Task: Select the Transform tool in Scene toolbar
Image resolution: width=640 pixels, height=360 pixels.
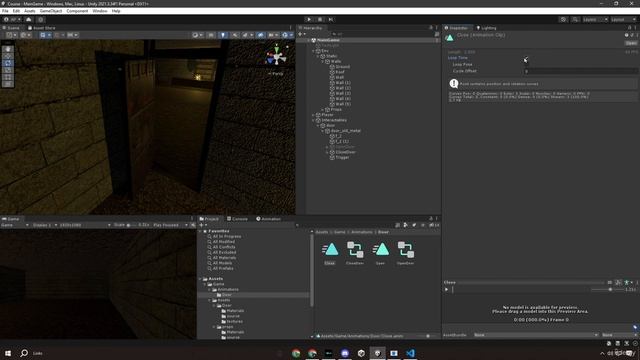Action: point(8,84)
